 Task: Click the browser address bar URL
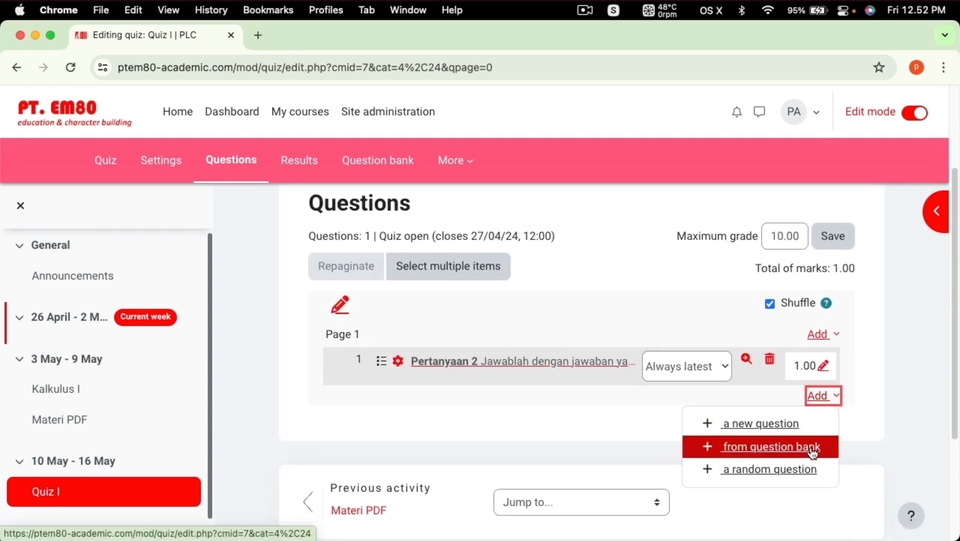[x=305, y=67]
